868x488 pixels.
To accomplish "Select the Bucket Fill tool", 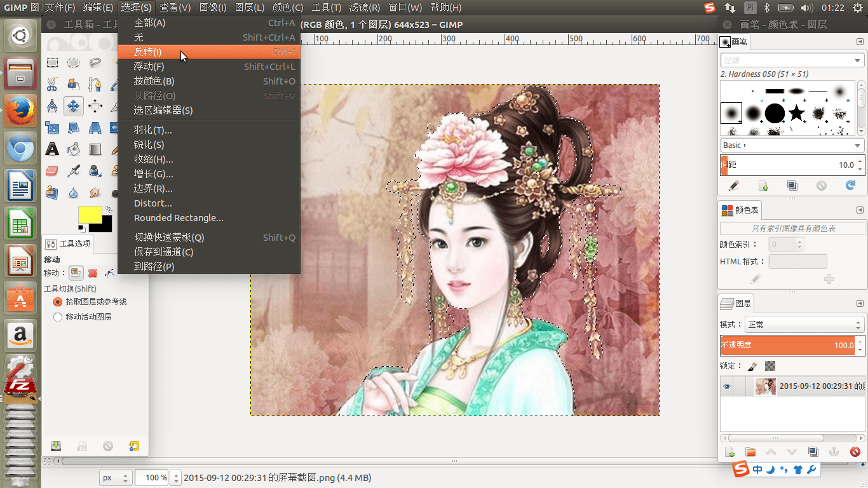I will coord(74,149).
